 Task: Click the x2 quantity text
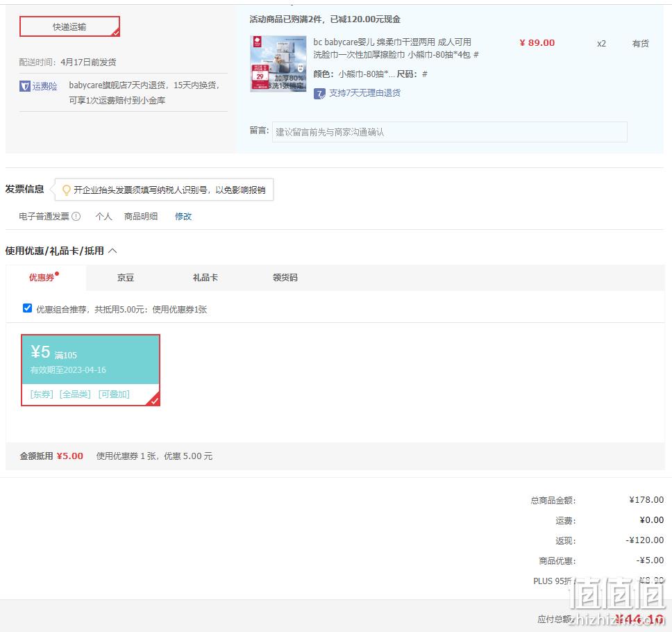coord(601,44)
